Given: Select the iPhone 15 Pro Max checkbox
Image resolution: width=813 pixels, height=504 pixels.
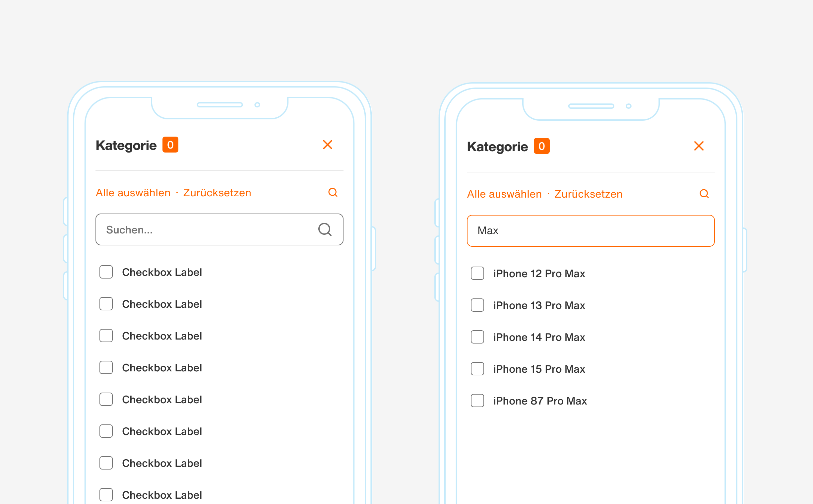Looking at the screenshot, I should click(x=477, y=369).
